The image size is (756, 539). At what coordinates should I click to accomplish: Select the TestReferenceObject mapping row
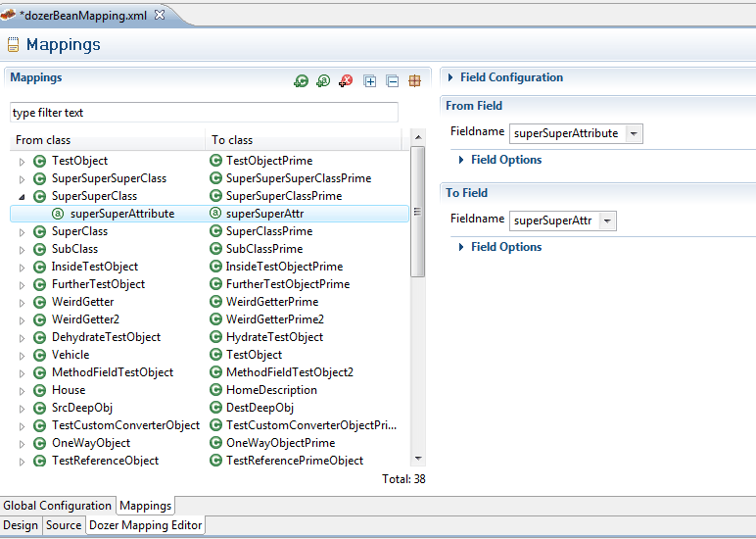click(210, 461)
